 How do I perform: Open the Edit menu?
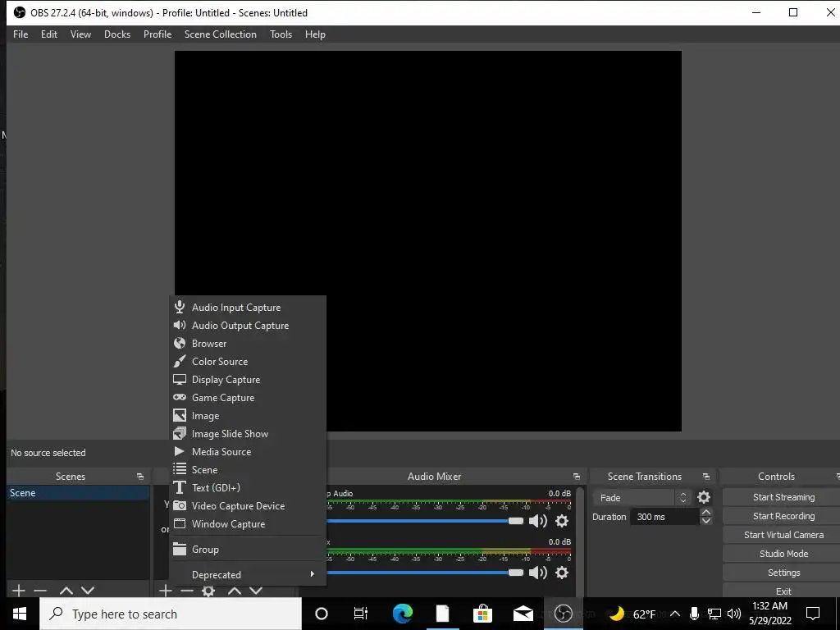coord(48,34)
